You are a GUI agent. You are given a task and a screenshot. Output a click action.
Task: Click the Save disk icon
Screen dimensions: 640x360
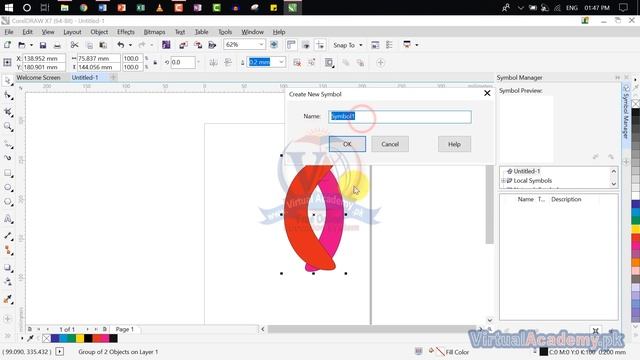(42, 45)
